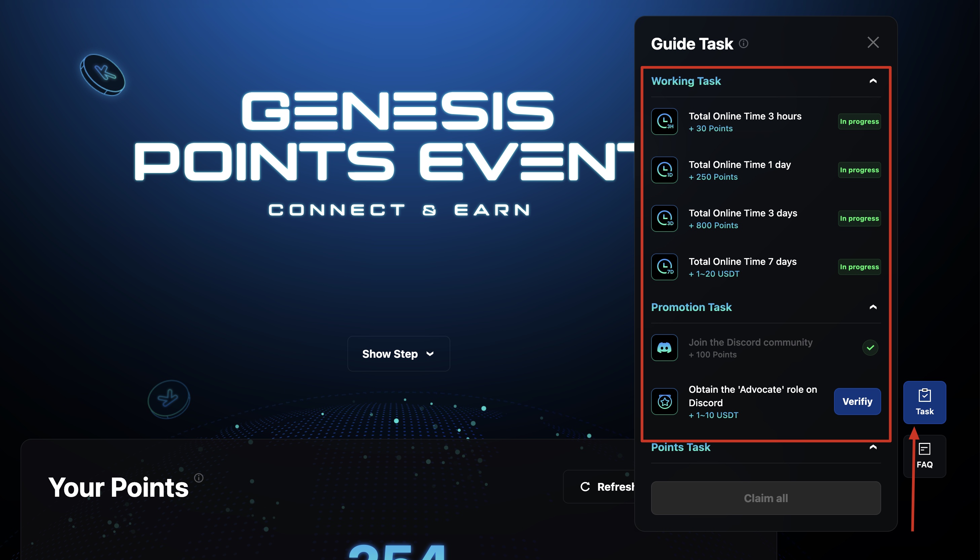Screen dimensions: 980x560
Task: Select the Total Online Time 1 day task
Action: (766, 170)
